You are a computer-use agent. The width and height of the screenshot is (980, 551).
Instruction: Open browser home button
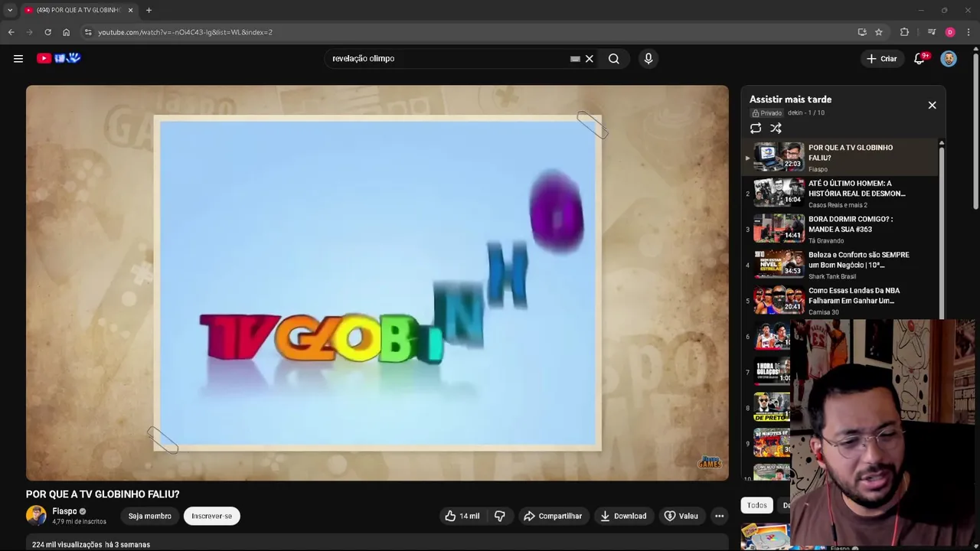click(66, 32)
